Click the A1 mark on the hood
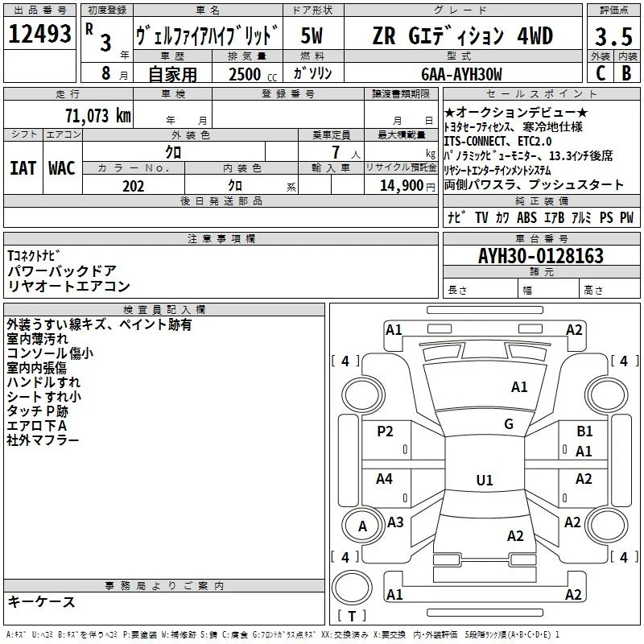Viewport: 644px width, 644px height. 519,387
